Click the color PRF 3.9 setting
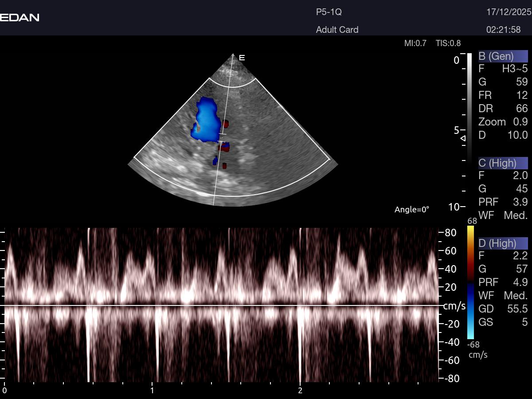Viewport: 532px width, 399px height. pyautogui.click(x=503, y=202)
